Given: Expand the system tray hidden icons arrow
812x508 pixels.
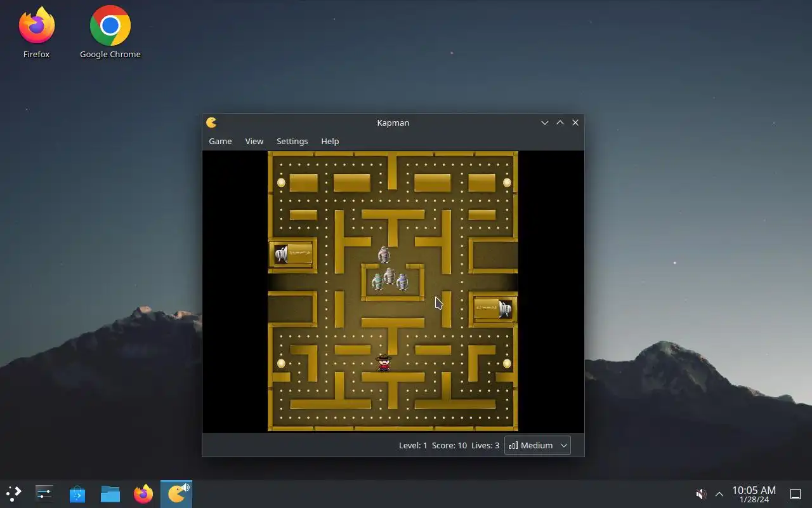Looking at the screenshot, I should click(x=719, y=494).
